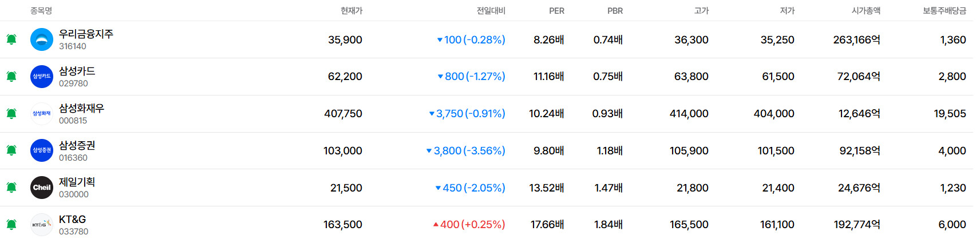Toggle the alert bell for 우리금융지주
980x243 pixels.
click(x=11, y=39)
